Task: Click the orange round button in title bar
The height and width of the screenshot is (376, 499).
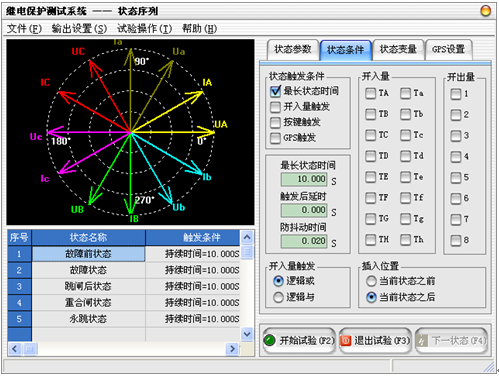Action: click(486, 11)
